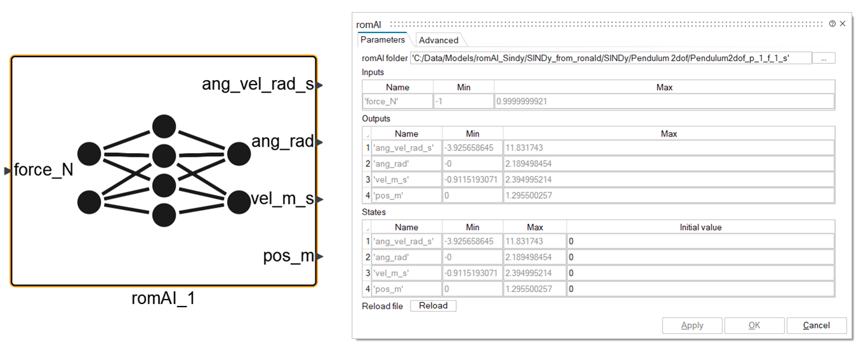
Task: Close the romAI dialog with X
Action: tap(843, 23)
